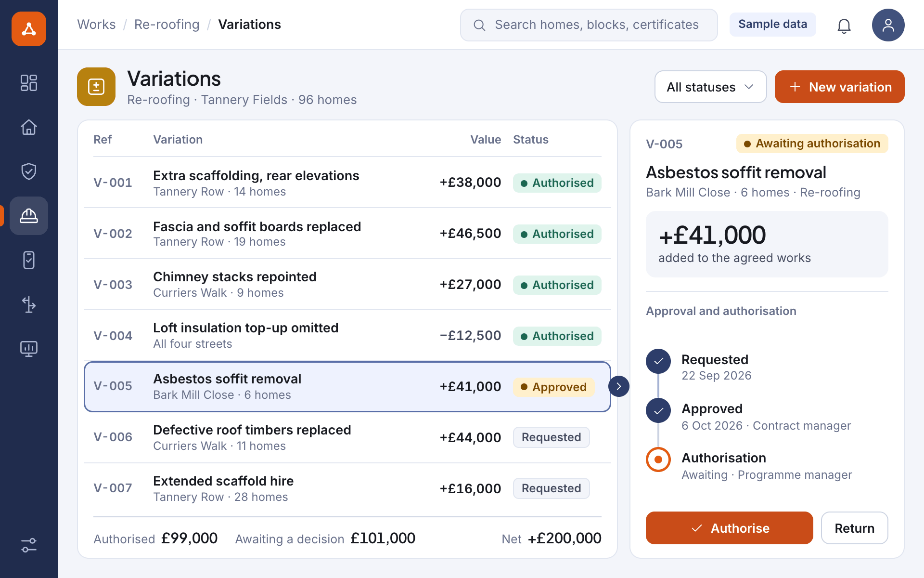Open Extended scaffold hire variation
This screenshot has width=924, height=578.
[347, 489]
